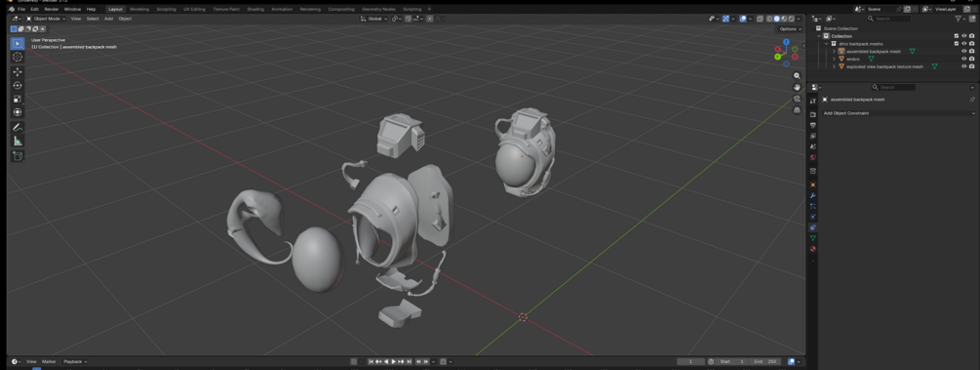Image resolution: width=980 pixels, height=370 pixels.
Task: Select the Select Box tool
Action: [x=18, y=43]
